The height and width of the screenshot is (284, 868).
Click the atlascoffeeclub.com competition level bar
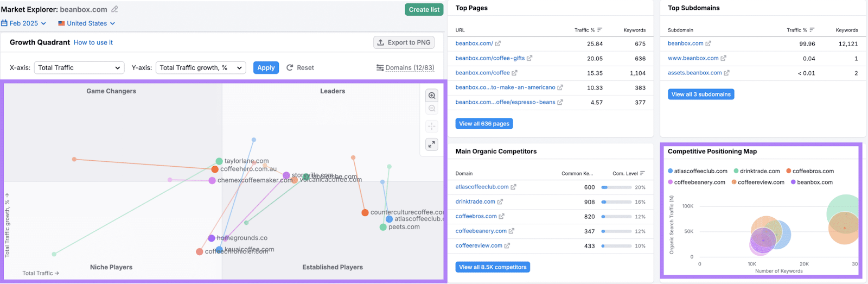tap(616, 187)
